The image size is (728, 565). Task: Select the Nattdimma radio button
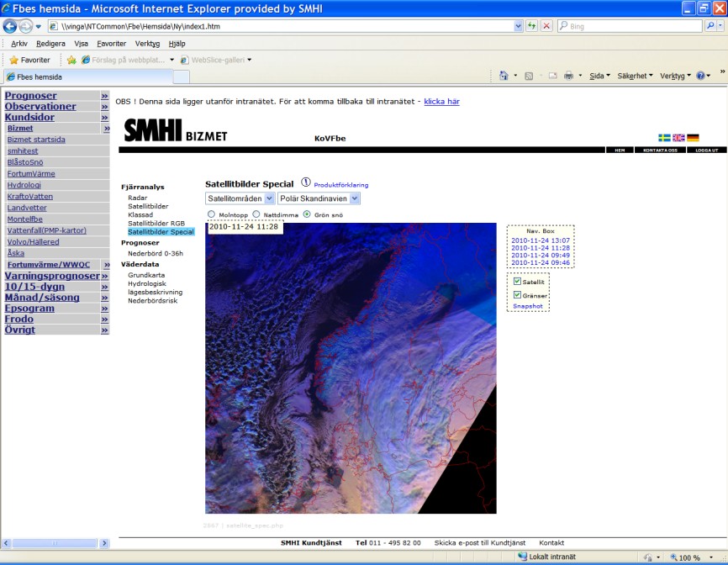[x=256, y=214]
